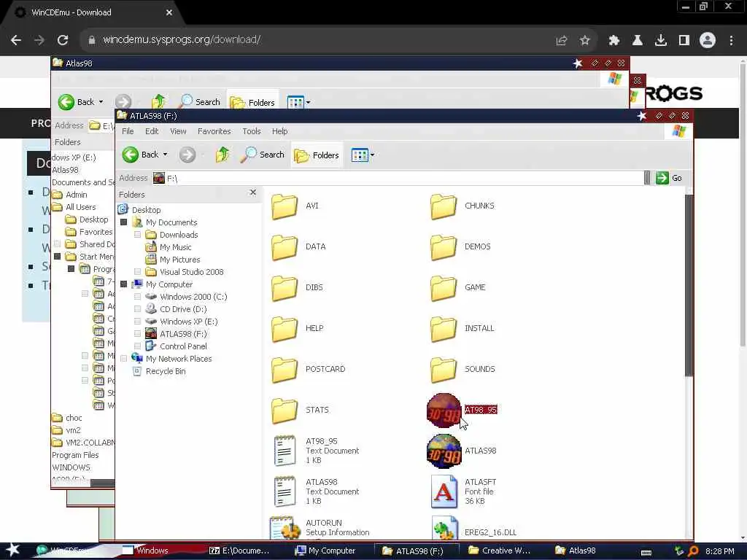
Task: Click the Go button beside address bar
Action: click(x=670, y=178)
